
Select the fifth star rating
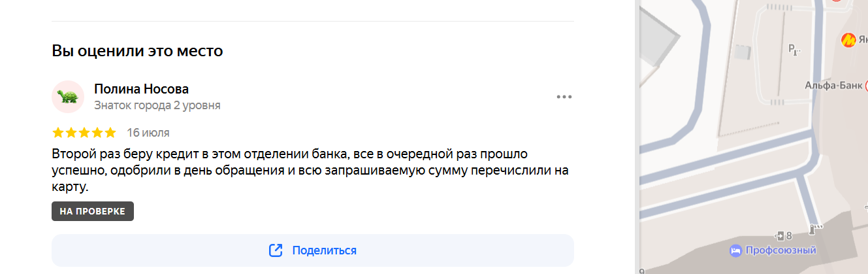pos(110,133)
